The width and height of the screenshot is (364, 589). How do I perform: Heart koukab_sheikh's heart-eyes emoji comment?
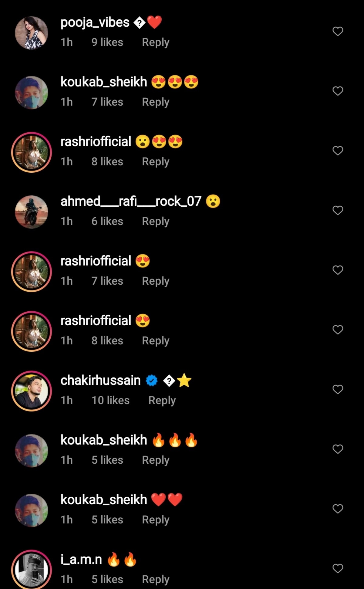338,91
